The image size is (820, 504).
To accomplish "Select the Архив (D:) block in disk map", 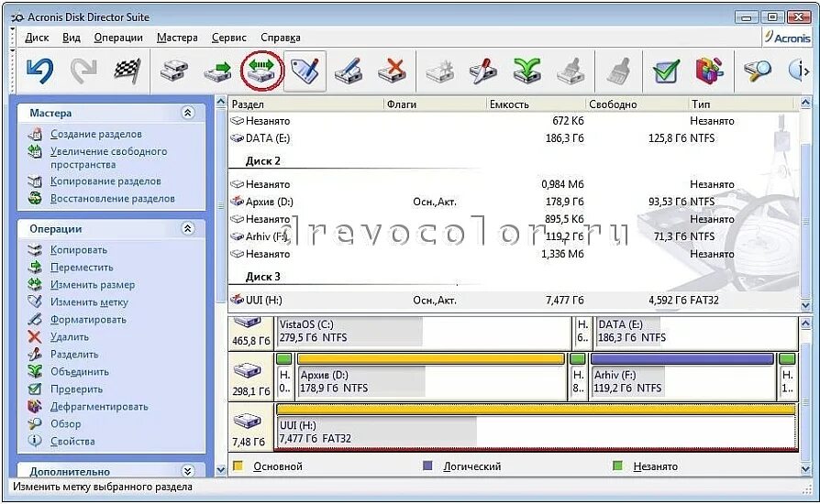I will [x=431, y=378].
